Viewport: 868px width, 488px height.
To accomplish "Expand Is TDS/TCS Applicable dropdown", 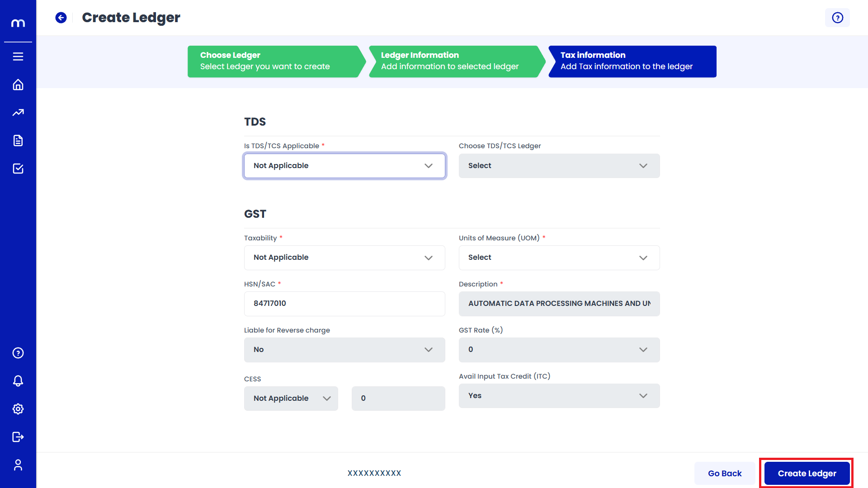I will click(344, 166).
